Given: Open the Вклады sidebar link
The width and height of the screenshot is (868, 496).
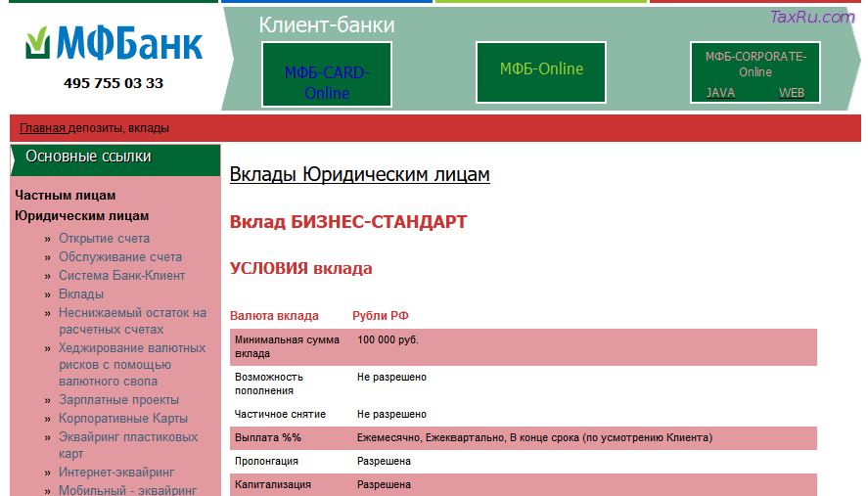Looking at the screenshot, I should point(80,294).
